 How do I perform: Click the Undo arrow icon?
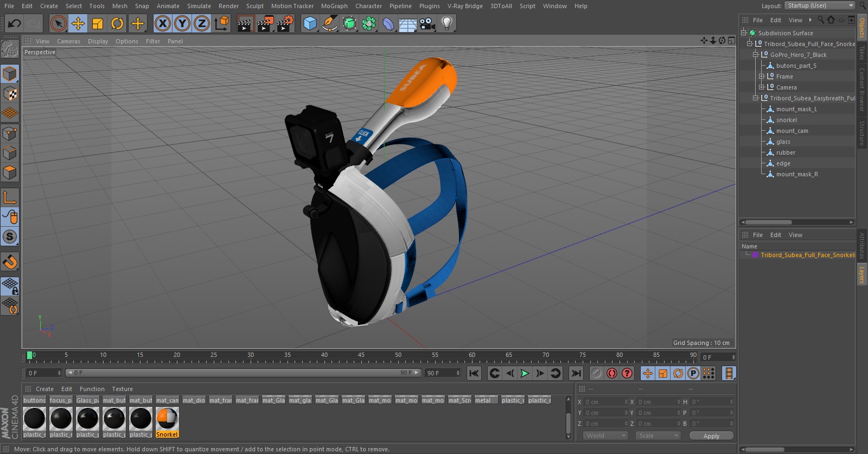point(14,23)
